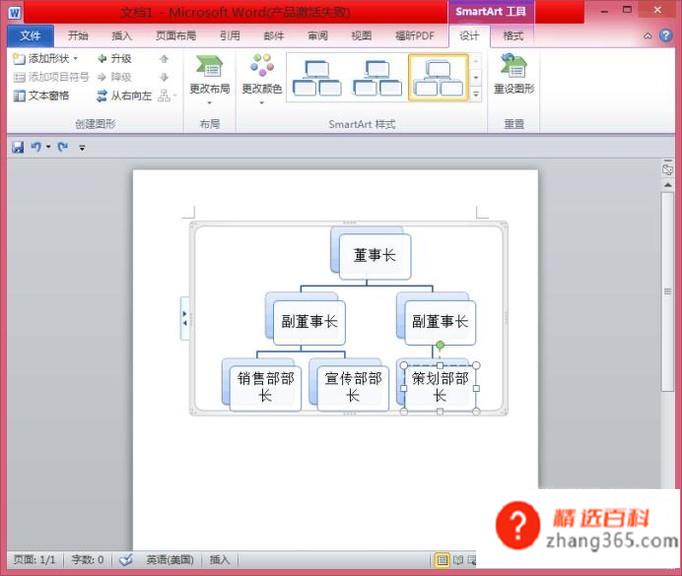Demote shape with 降级
Screen dimensions: 682x576
115,77
